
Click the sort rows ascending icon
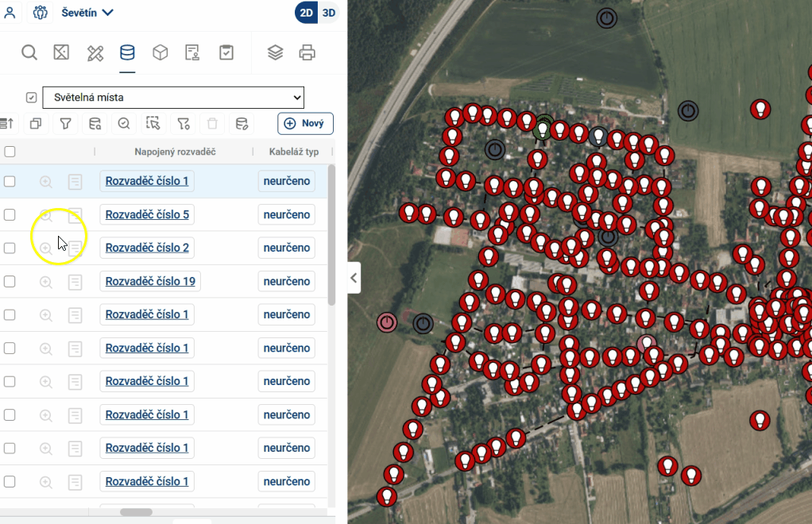(7, 124)
